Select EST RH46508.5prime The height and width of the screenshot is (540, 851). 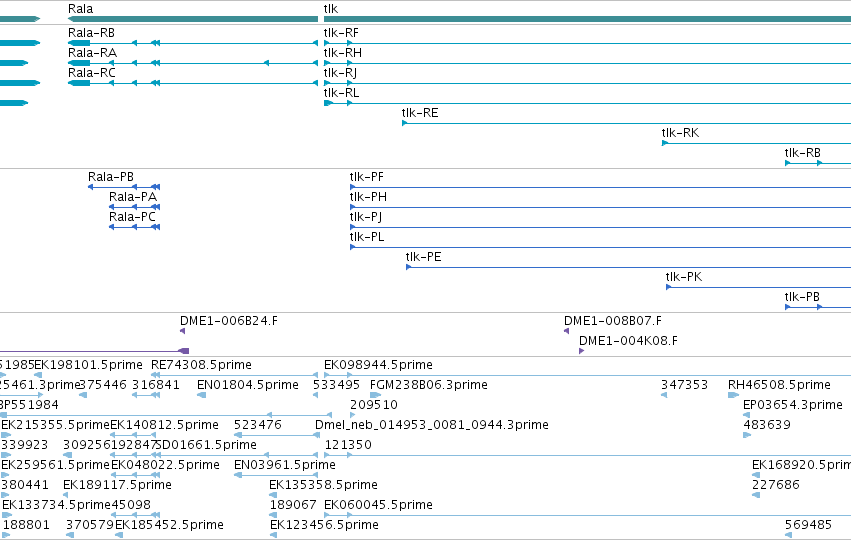tap(733, 395)
